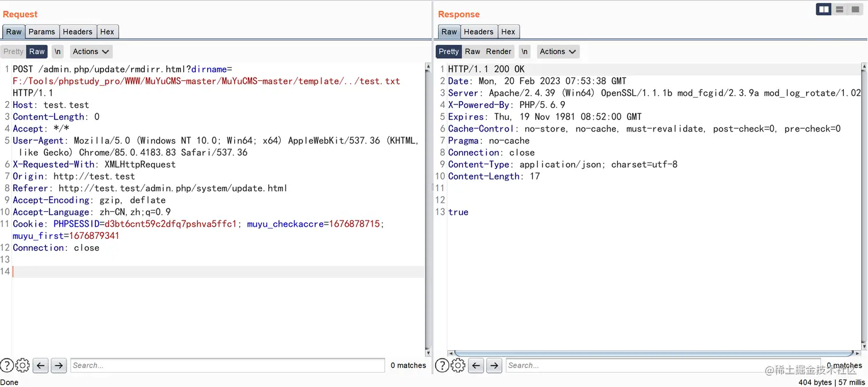Select Raw view in Request editor toolbar

(37, 51)
